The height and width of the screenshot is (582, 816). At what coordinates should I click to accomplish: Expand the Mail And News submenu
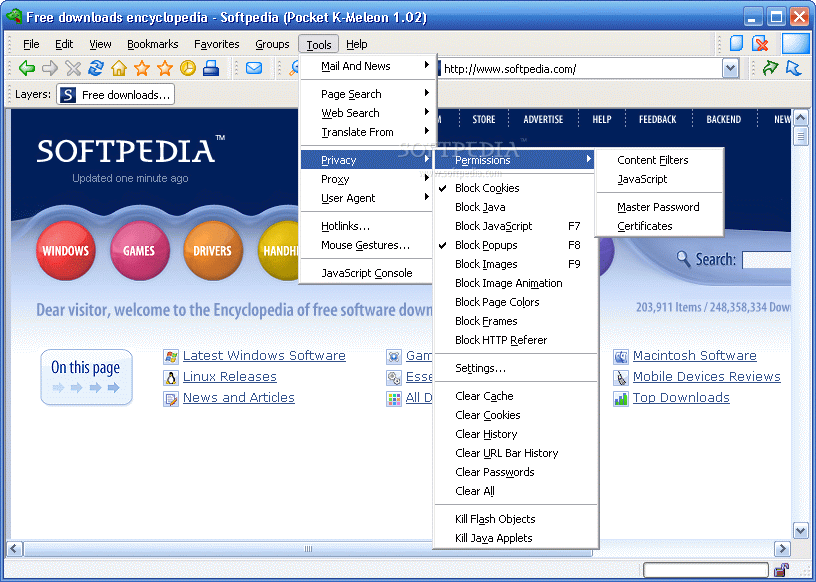[367, 66]
